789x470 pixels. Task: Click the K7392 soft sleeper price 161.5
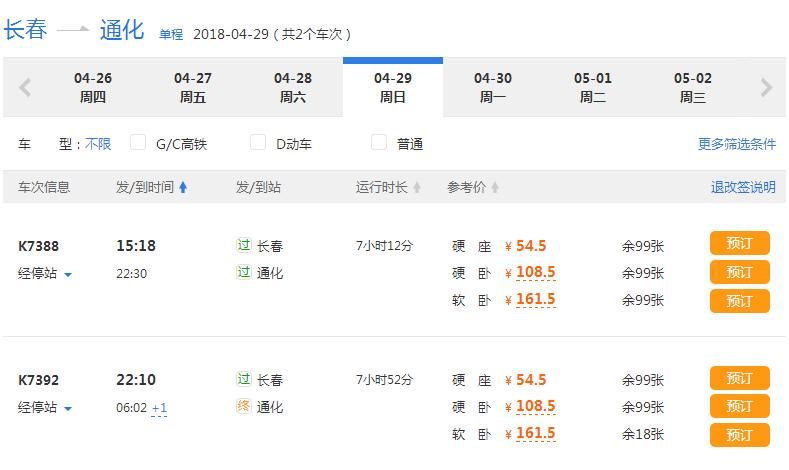(535, 434)
